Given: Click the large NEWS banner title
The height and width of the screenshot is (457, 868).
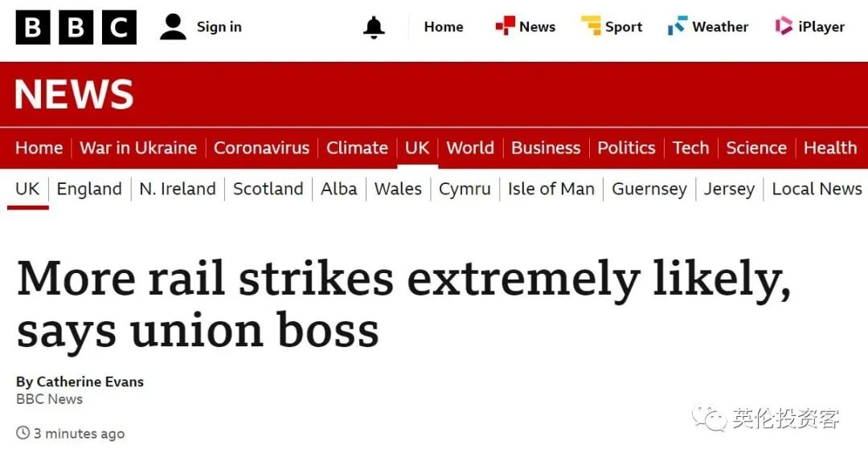Looking at the screenshot, I should (74, 94).
